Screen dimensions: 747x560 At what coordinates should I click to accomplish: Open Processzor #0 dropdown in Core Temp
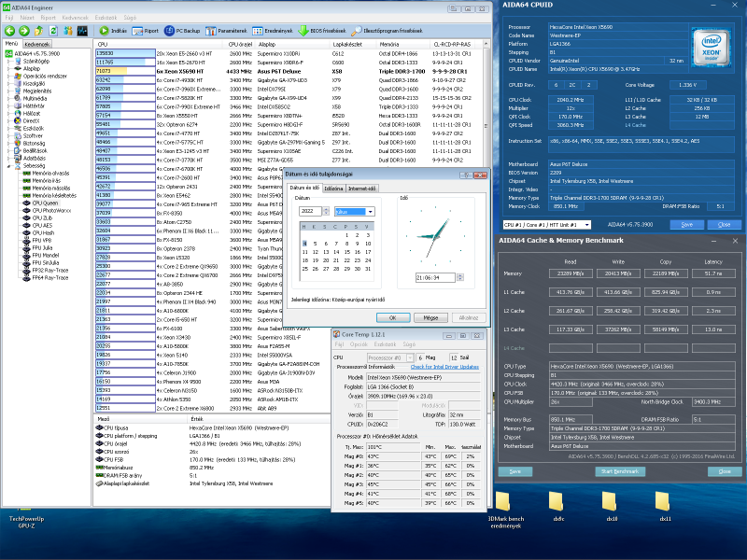point(410,357)
